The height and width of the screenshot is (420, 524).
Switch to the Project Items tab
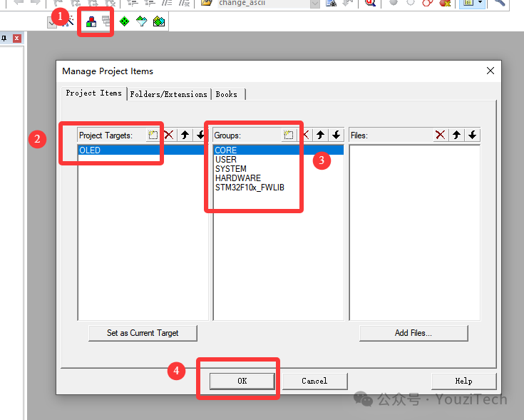[x=93, y=93]
